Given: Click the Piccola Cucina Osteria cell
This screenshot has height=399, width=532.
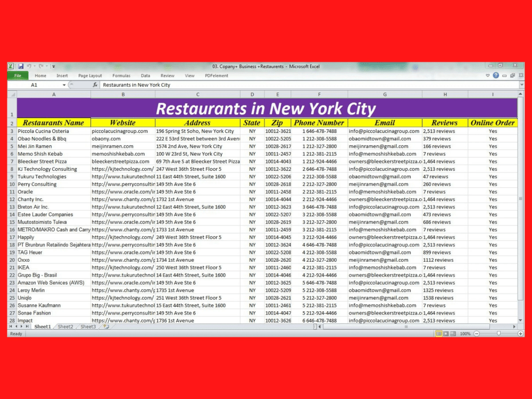Looking at the screenshot, I should 54,131.
